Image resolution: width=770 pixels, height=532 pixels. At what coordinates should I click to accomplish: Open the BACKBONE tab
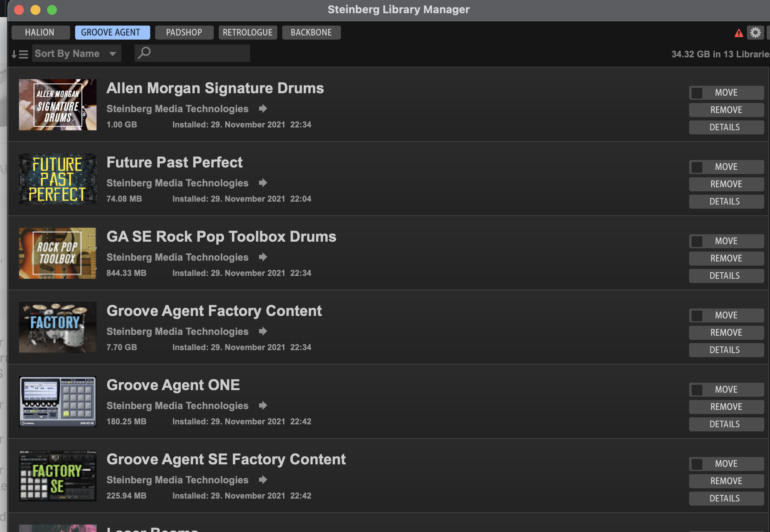(x=311, y=33)
